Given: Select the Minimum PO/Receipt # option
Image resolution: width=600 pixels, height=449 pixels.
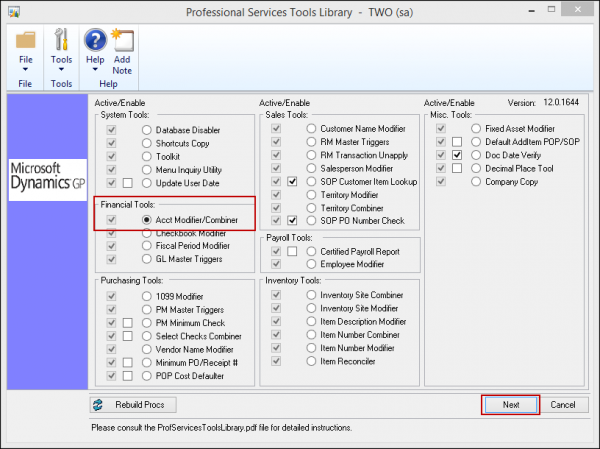Looking at the screenshot, I should (x=147, y=362).
